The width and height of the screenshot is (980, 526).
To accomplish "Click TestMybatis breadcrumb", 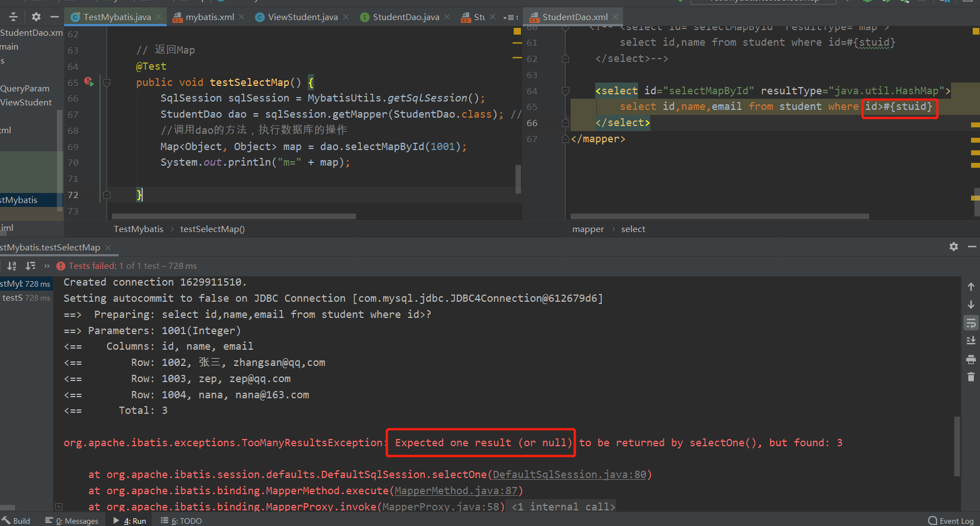I will [138, 229].
